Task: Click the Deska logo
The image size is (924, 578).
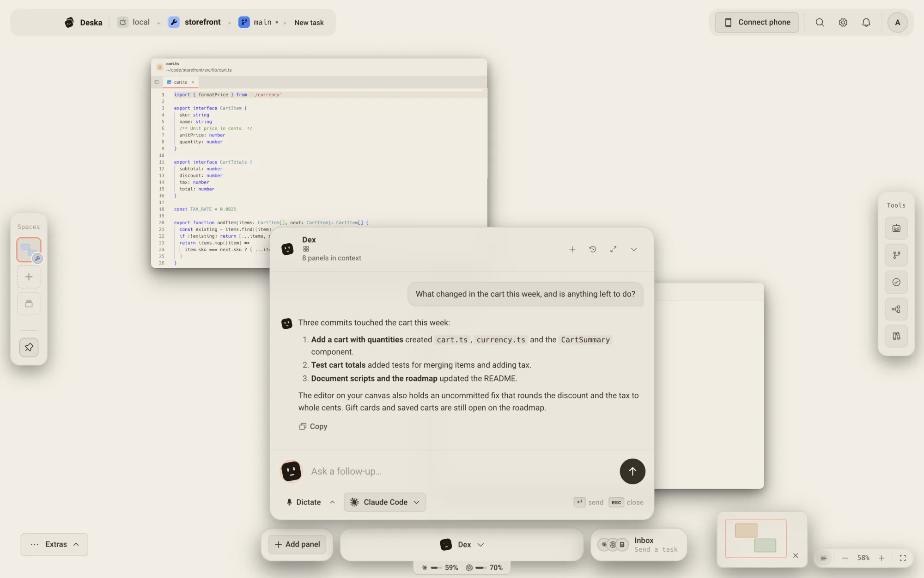Action: [83, 22]
